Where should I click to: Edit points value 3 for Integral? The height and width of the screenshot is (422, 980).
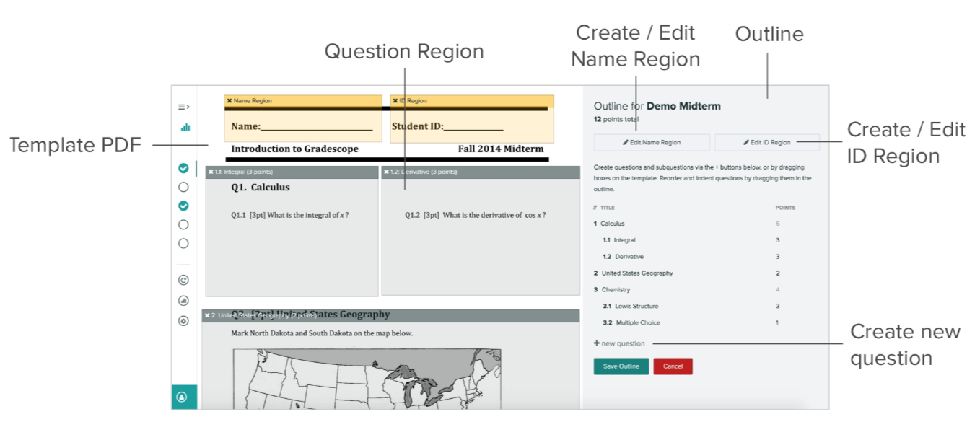tap(777, 240)
